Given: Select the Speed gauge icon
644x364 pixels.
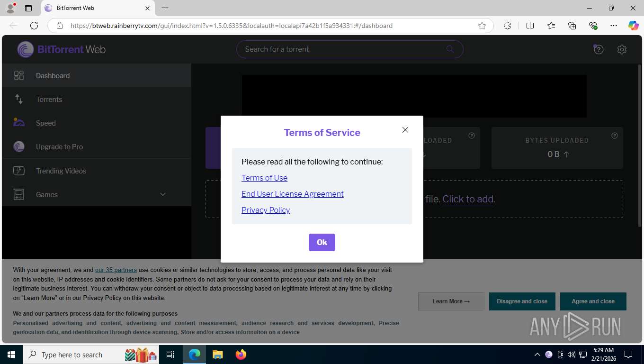Looking at the screenshot, I should click(19, 123).
